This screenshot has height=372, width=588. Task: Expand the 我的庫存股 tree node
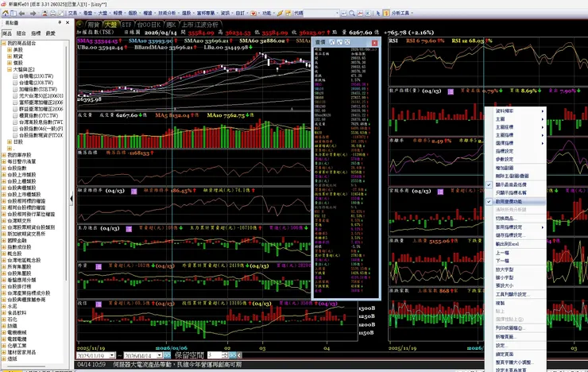4,155
